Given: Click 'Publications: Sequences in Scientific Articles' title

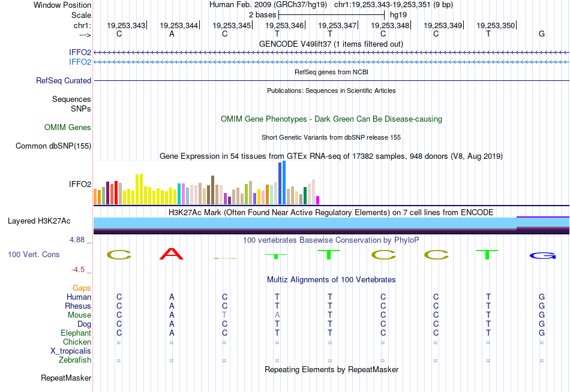Looking at the screenshot, I should pyautogui.click(x=331, y=91).
